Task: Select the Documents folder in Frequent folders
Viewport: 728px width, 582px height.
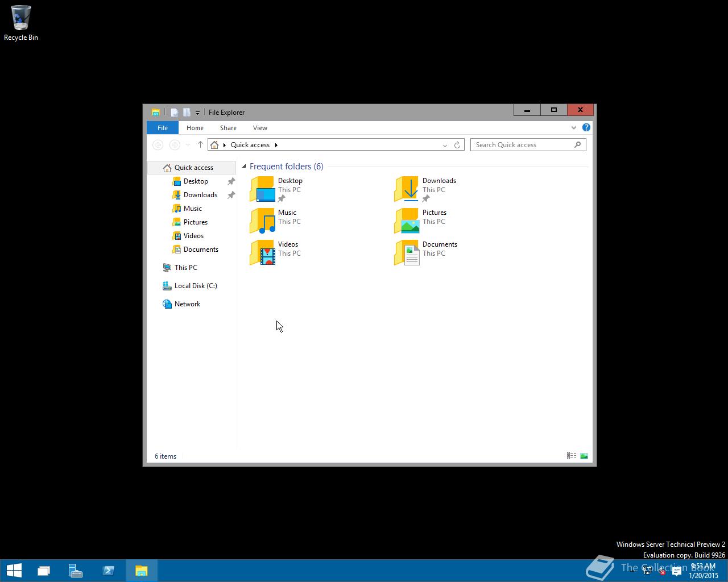Action: pos(426,253)
